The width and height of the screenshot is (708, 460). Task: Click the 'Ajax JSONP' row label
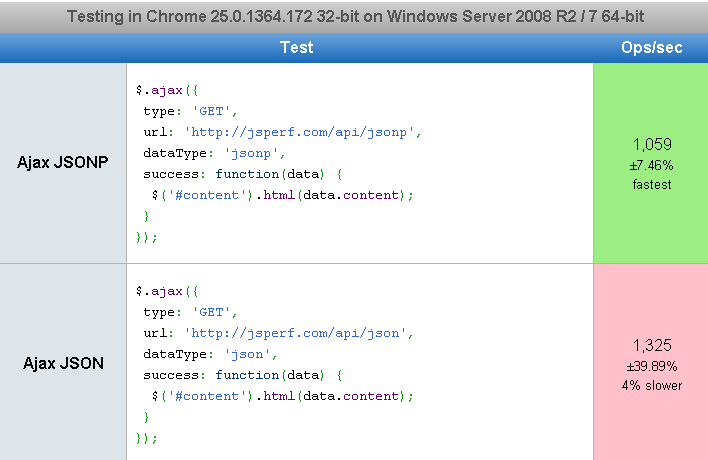[63, 163]
